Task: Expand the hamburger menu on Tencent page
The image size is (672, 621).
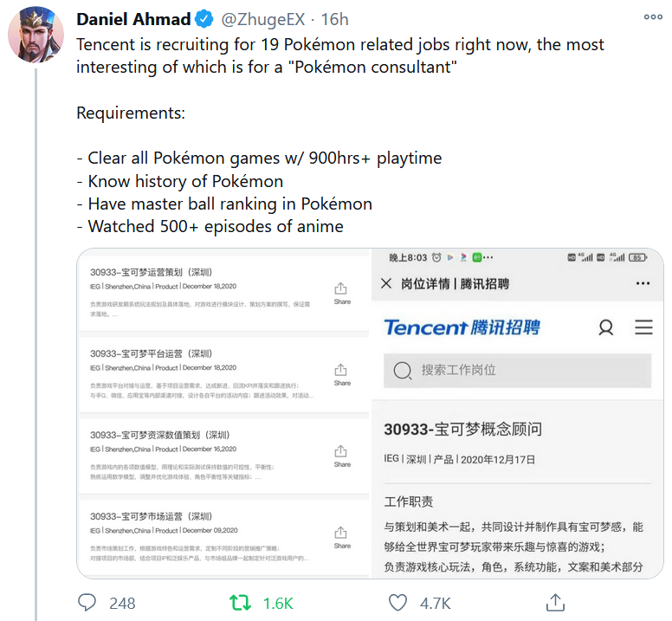Action: [x=643, y=327]
